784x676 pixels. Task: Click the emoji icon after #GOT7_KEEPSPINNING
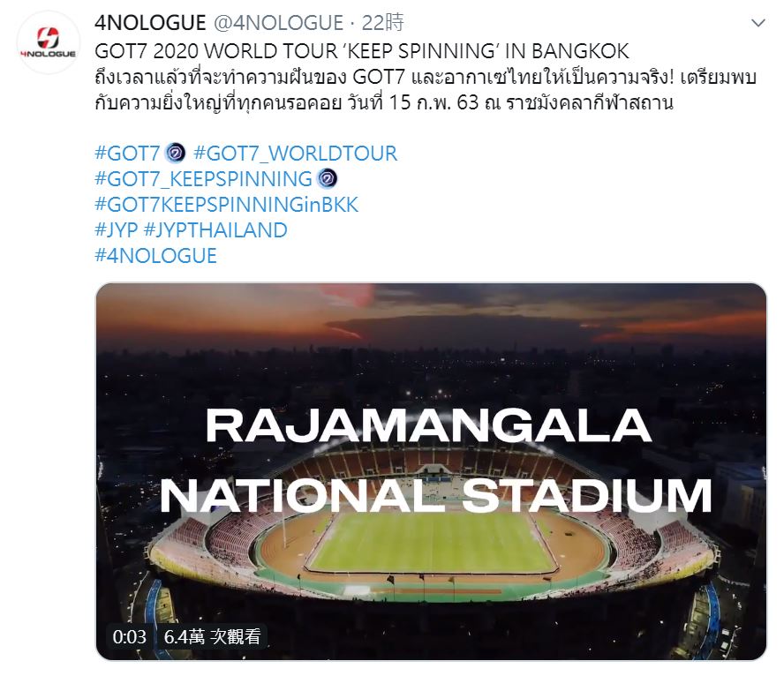(327, 178)
